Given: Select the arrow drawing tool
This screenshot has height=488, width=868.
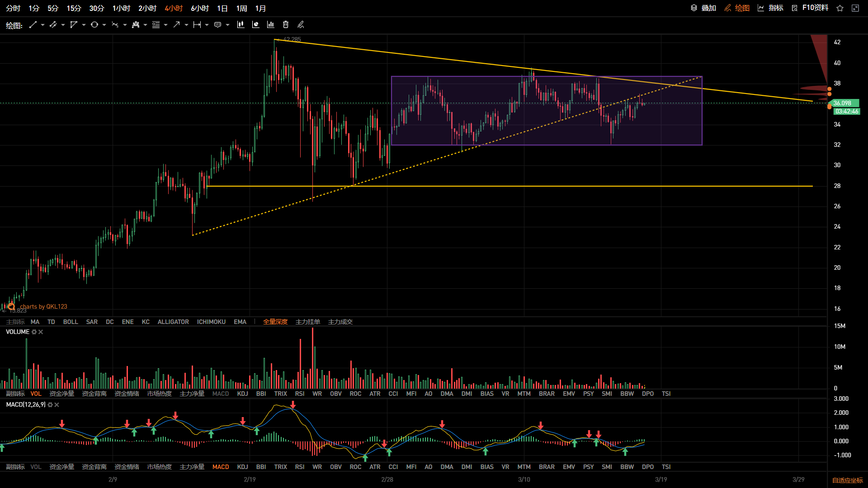Looking at the screenshot, I should tap(176, 25).
